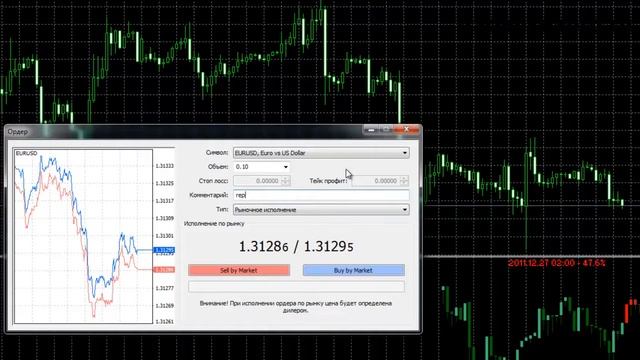The image size is (640, 360).
Task: Close the Ордер dialog window
Action: [x=407, y=129]
